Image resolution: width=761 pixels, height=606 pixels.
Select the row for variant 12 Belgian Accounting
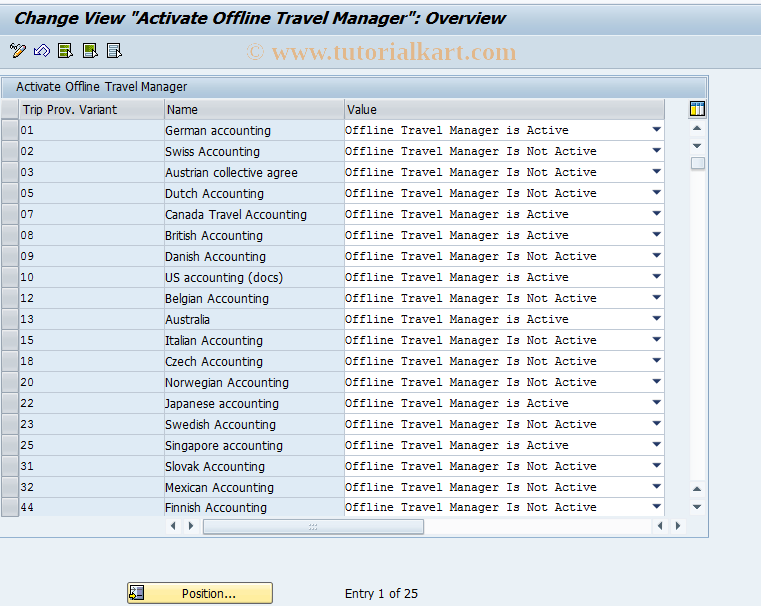(10, 298)
